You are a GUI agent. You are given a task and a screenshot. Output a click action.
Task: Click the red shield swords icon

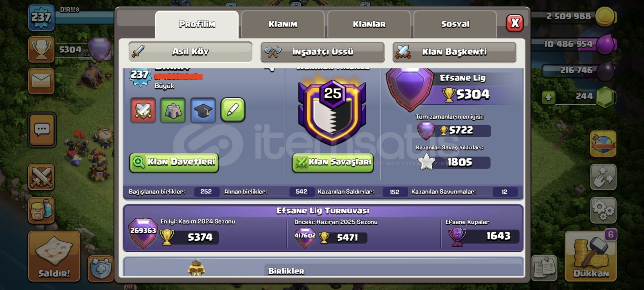coord(143,110)
